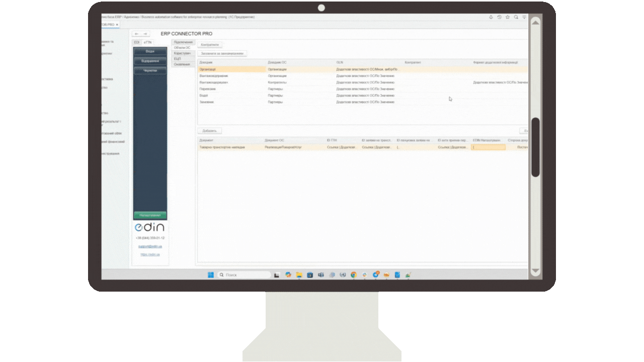Click the search magnifier icon in top bar
This screenshot has height=362, width=644.
coord(516,17)
